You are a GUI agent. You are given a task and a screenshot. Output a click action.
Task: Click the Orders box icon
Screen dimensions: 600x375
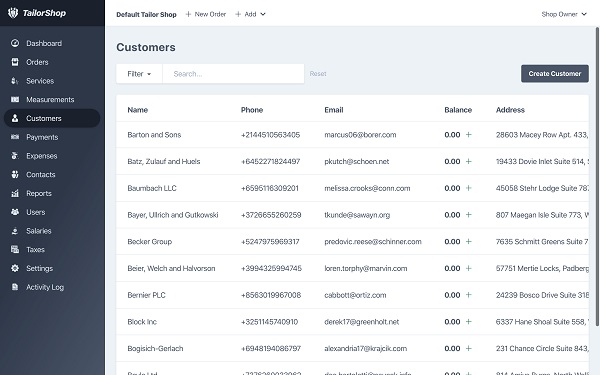pyautogui.click(x=15, y=62)
